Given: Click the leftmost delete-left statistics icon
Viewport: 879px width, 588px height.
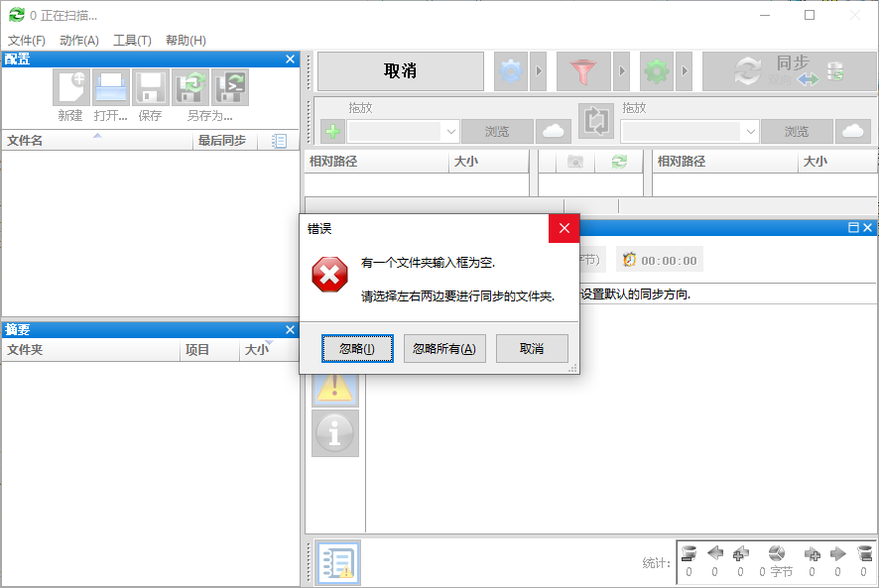Looking at the screenshot, I should pyautogui.click(x=689, y=554).
